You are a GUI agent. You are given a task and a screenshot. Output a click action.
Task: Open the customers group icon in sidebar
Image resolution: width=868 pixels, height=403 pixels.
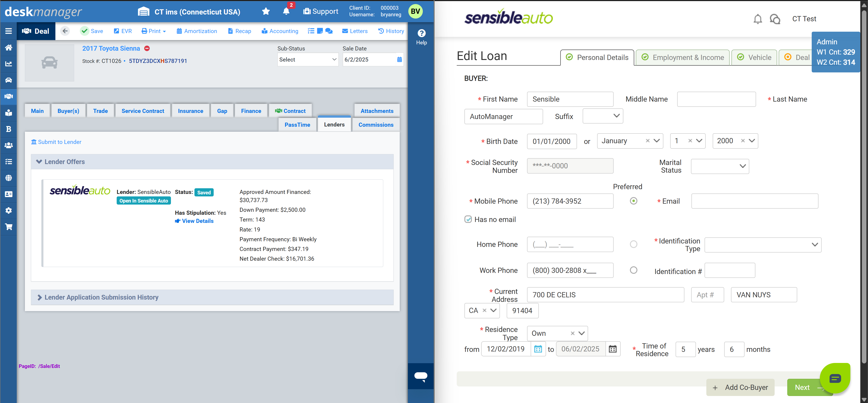(x=8, y=145)
